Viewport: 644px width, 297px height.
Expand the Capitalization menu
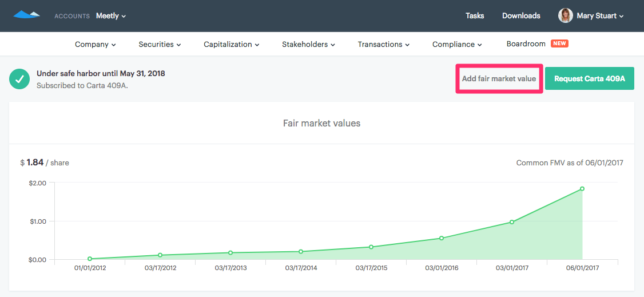(x=232, y=45)
